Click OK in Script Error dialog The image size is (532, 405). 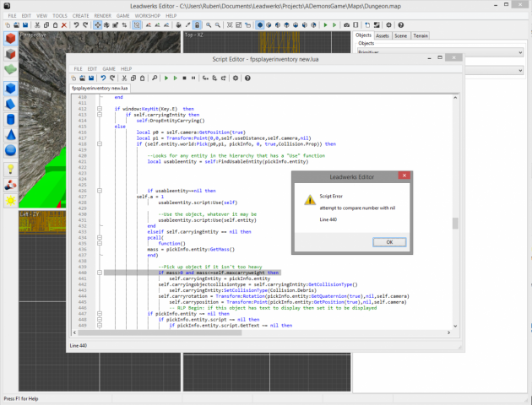388,241
